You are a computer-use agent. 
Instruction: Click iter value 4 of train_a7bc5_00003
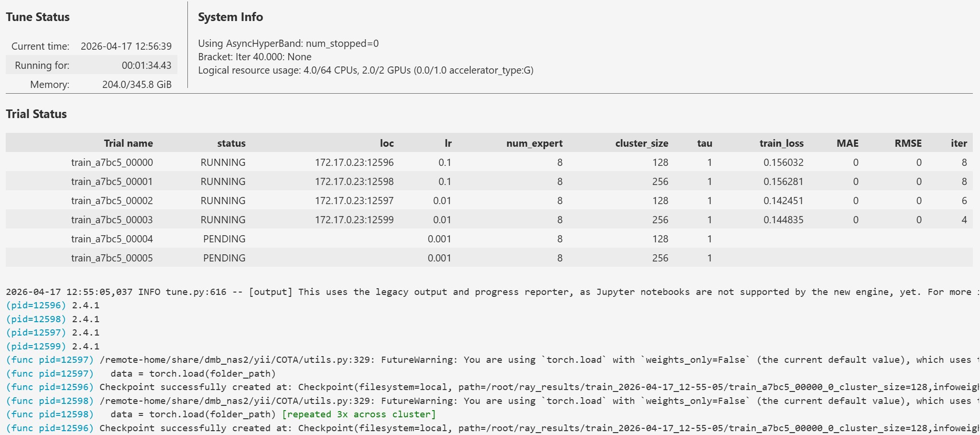[x=964, y=220]
